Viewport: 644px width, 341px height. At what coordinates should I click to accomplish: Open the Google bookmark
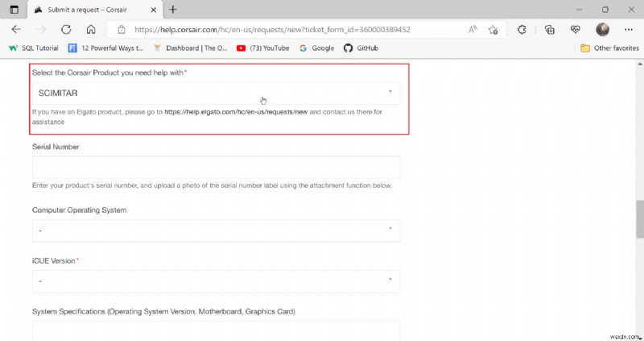coord(316,48)
